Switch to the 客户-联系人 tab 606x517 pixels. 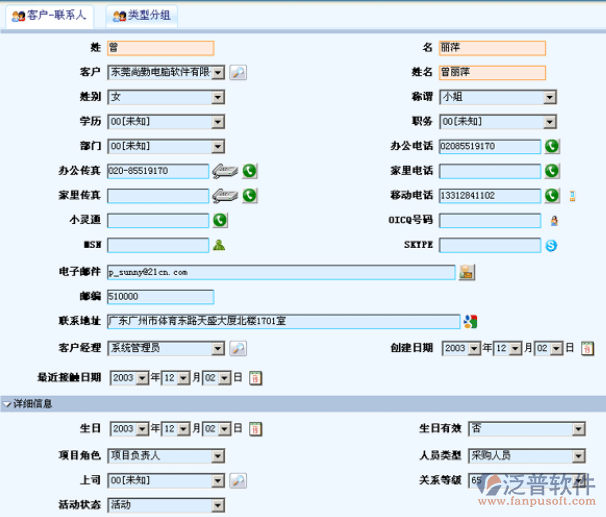pyautogui.click(x=50, y=16)
